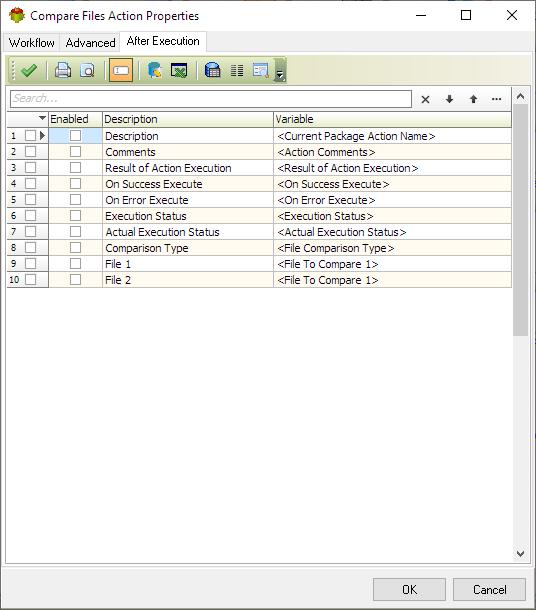This screenshot has height=610, width=536.
Task: Click the '<On Error Execute>' variable cell
Action: click(392, 200)
